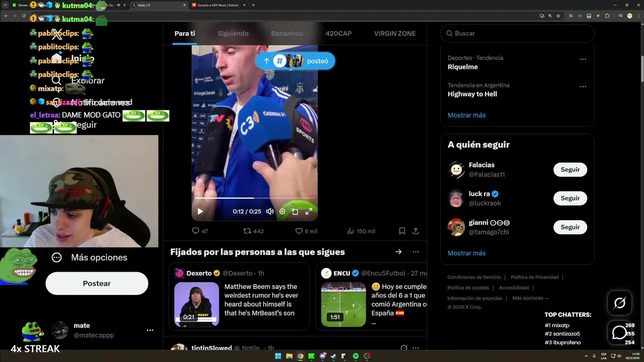Open the Grok icon
This screenshot has height=362, width=644.
tap(620, 303)
